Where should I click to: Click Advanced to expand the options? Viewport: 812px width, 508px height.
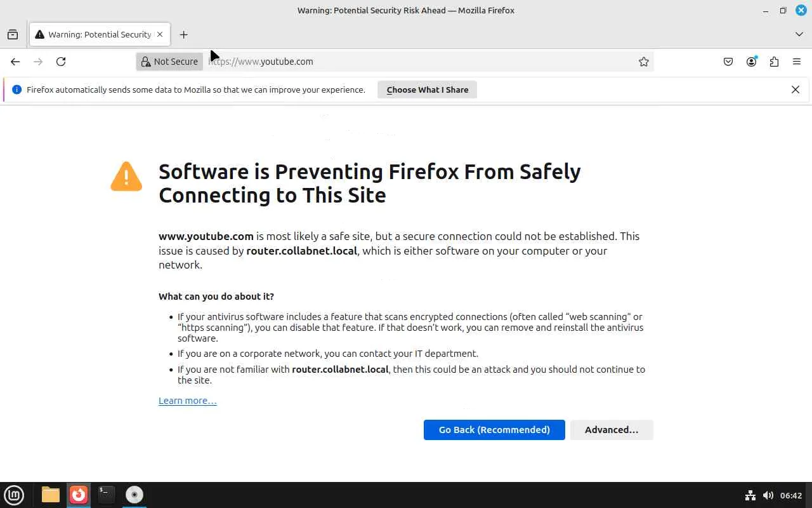pyautogui.click(x=611, y=430)
